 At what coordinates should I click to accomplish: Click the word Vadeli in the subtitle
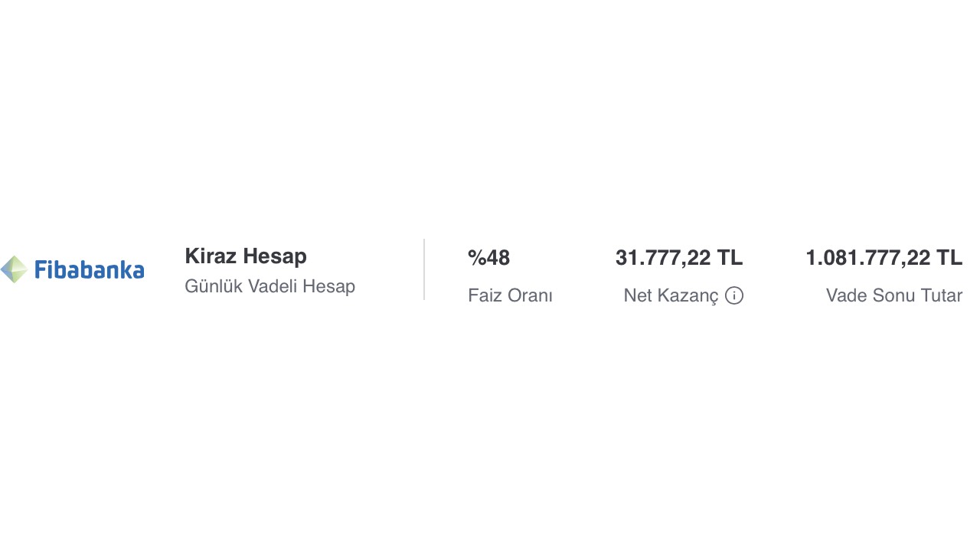272,286
